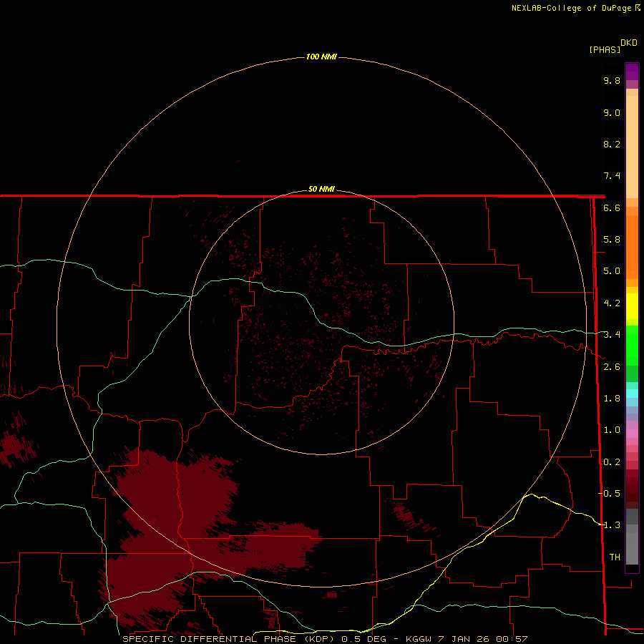644x644 pixels.
Task: Click the 50 NMI range ring label
Action: click(x=321, y=189)
